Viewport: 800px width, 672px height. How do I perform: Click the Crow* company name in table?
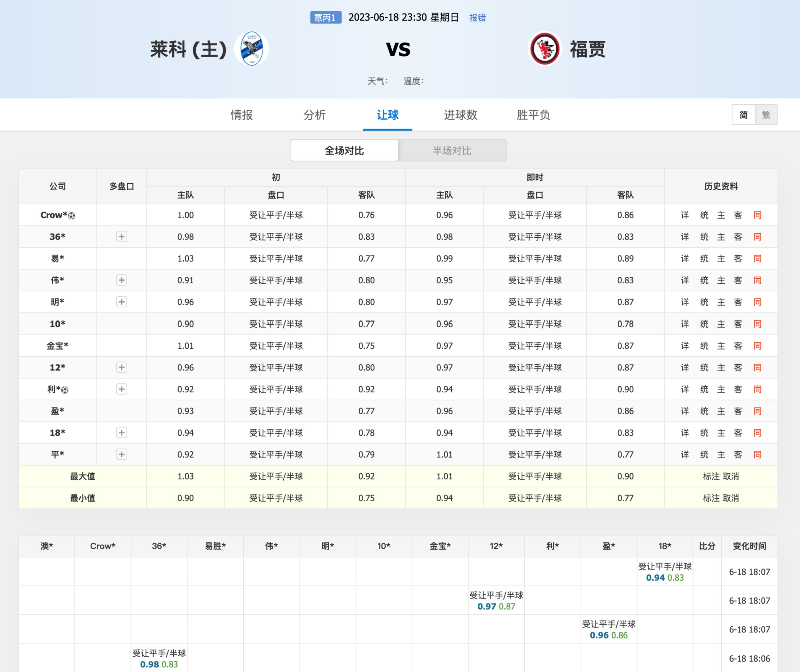tap(54, 215)
